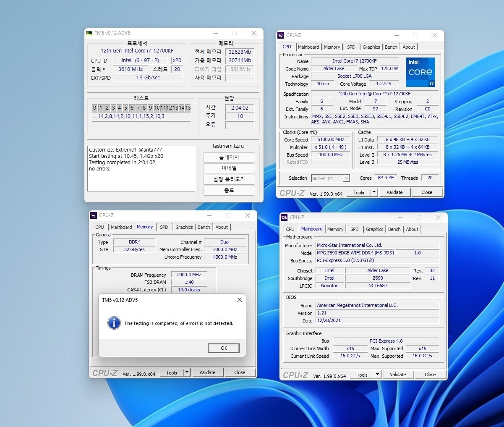Viewport: 504px width, 427px height.
Task: Click Southbridge value Z690
Action: point(378,278)
